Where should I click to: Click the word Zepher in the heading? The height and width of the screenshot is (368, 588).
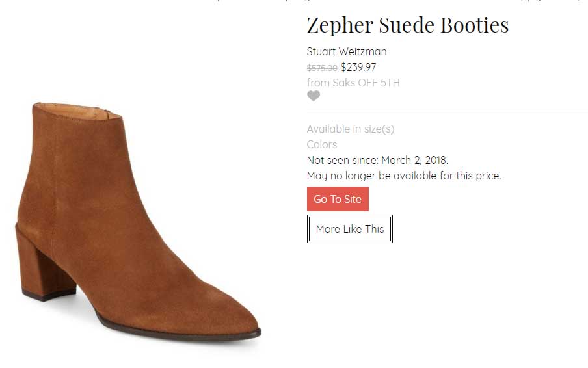point(340,25)
